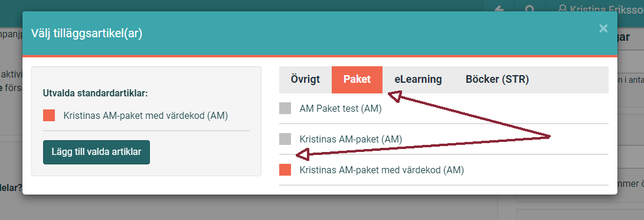Close the Välj tilläggsartikel(ar) dialog
The image size is (644, 220).
[603, 28]
